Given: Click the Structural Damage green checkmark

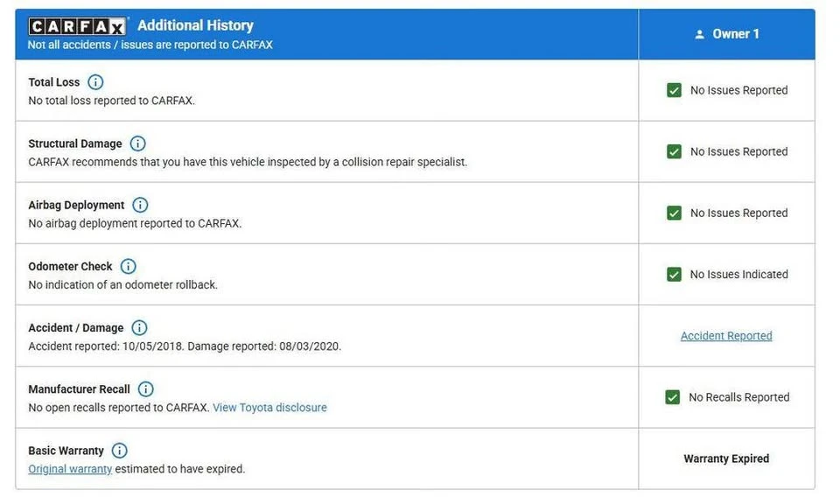Looking at the screenshot, I should (x=674, y=151).
